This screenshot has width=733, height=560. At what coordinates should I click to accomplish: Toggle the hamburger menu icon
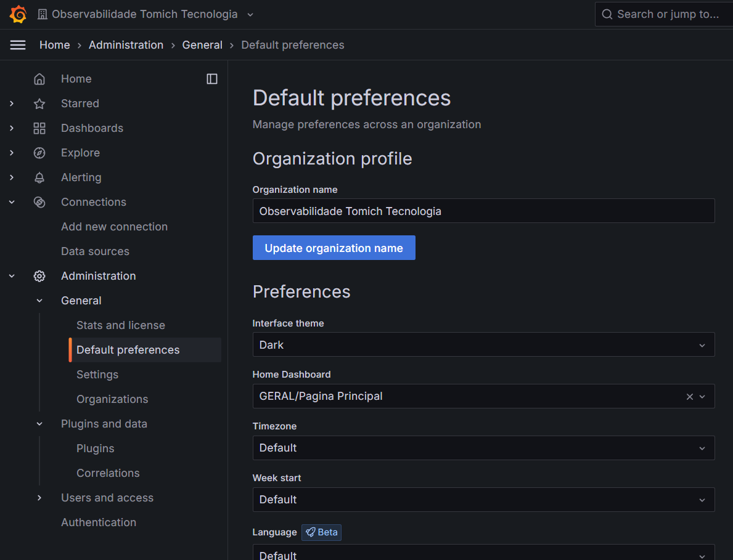pyautogui.click(x=18, y=45)
